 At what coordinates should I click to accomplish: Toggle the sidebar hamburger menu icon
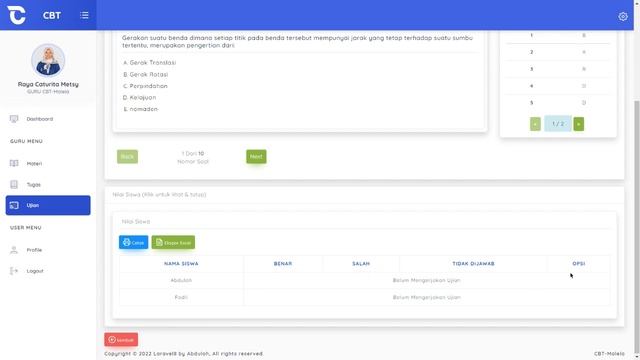[x=84, y=15]
